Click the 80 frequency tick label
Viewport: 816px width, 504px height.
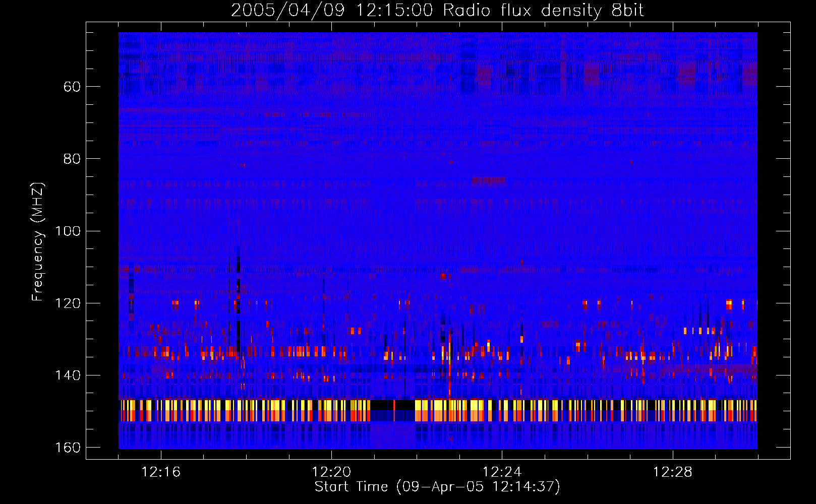coord(72,159)
